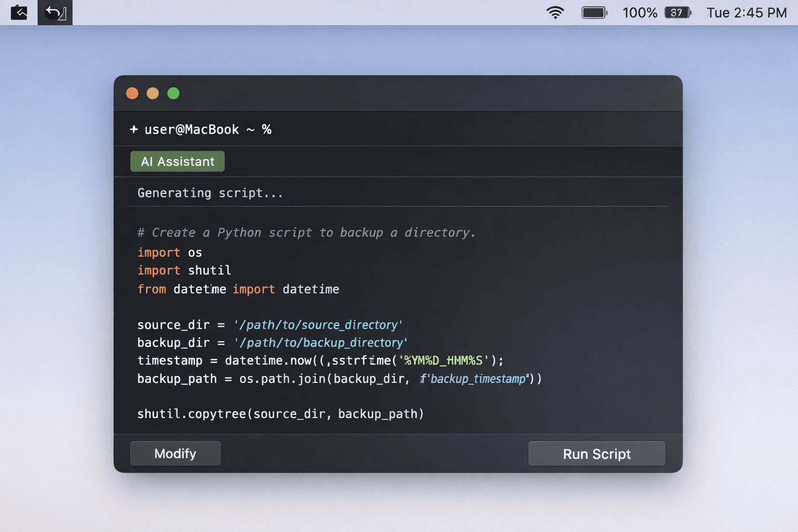The height and width of the screenshot is (532, 798).
Task: Click the '# Create a Python script' comment
Action: pos(307,232)
